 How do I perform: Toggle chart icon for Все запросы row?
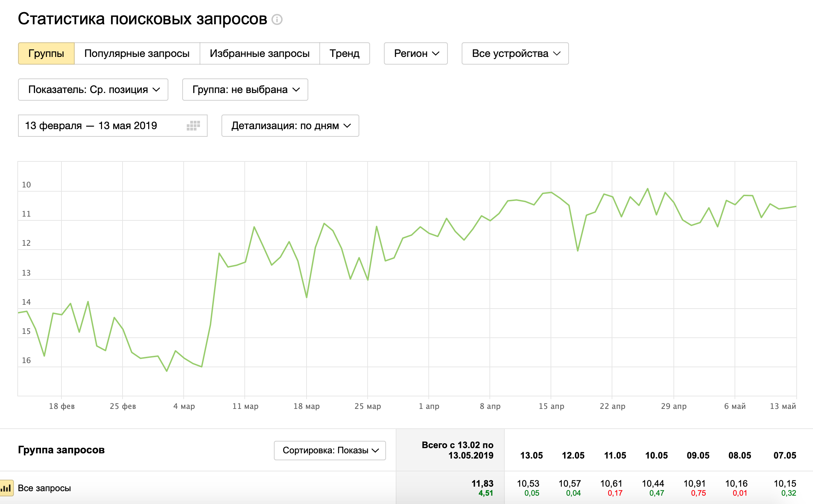[x=6, y=488]
